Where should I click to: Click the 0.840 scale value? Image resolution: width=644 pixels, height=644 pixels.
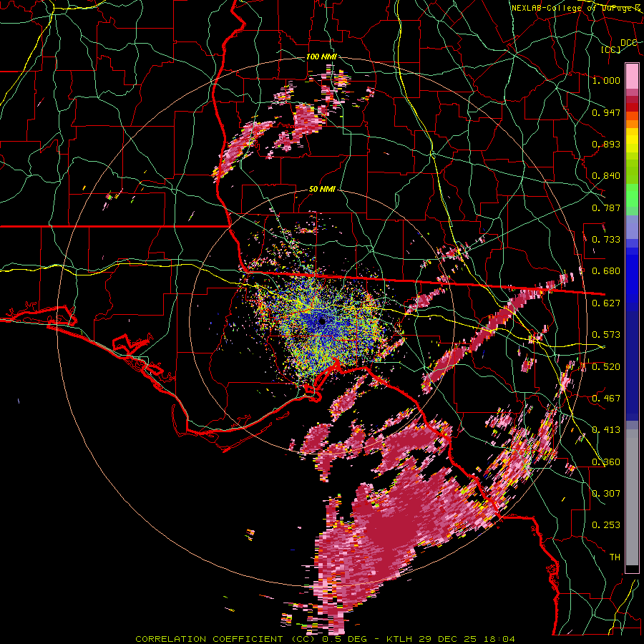click(x=606, y=176)
